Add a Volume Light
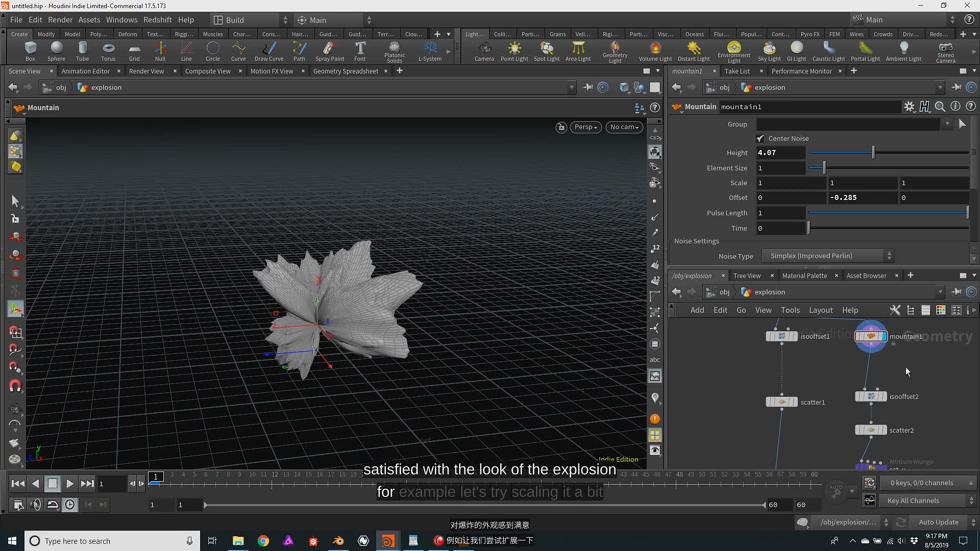This screenshot has height=551, width=980. click(x=655, y=52)
